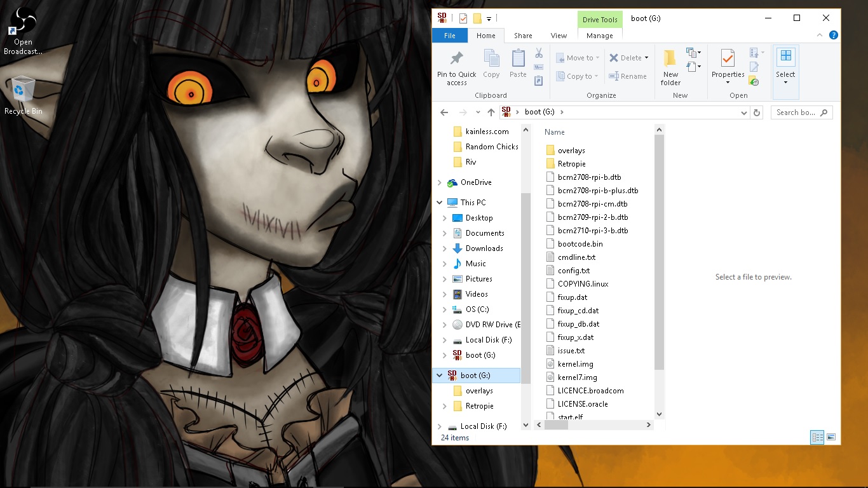The height and width of the screenshot is (488, 868).
Task: Click the Name column header
Action: tap(555, 132)
